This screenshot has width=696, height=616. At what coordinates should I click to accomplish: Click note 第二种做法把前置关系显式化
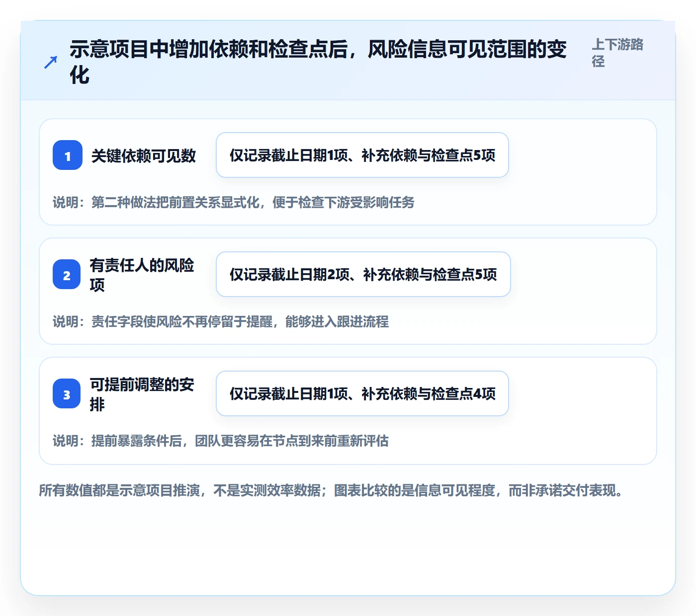(234, 202)
